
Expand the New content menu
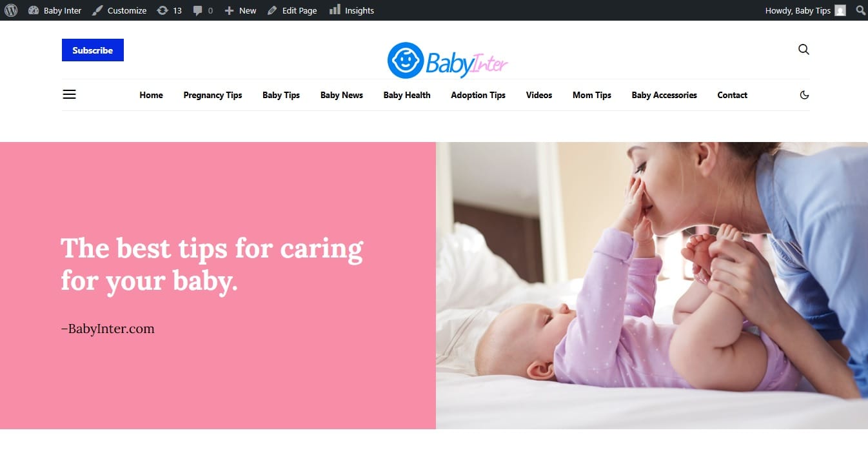pos(240,10)
